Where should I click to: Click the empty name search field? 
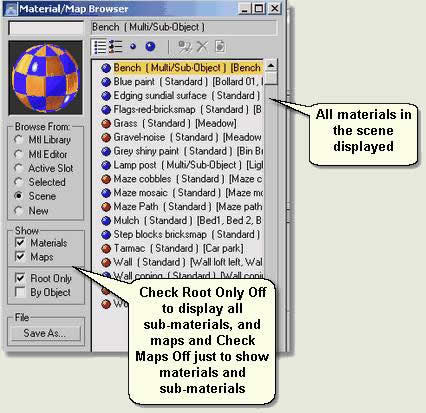46,28
